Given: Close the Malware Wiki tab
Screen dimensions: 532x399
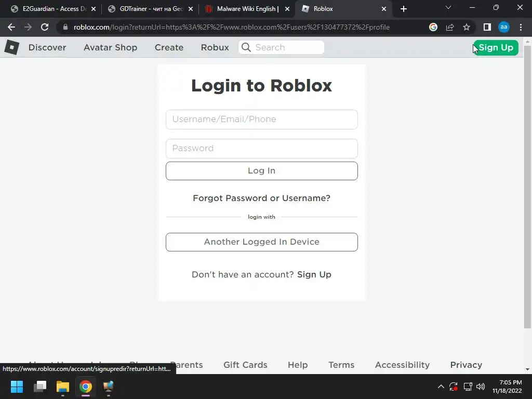Looking at the screenshot, I should click(x=287, y=9).
